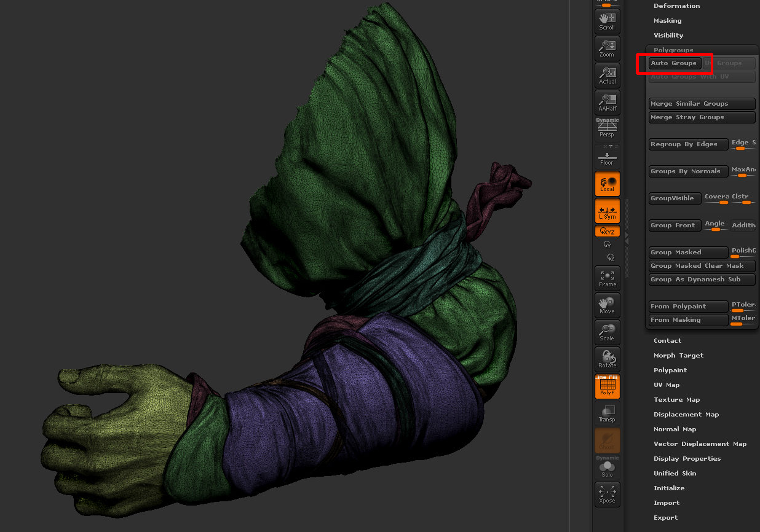Image resolution: width=760 pixels, height=532 pixels.
Task: Open the Displacement Map section
Action: tap(686, 415)
